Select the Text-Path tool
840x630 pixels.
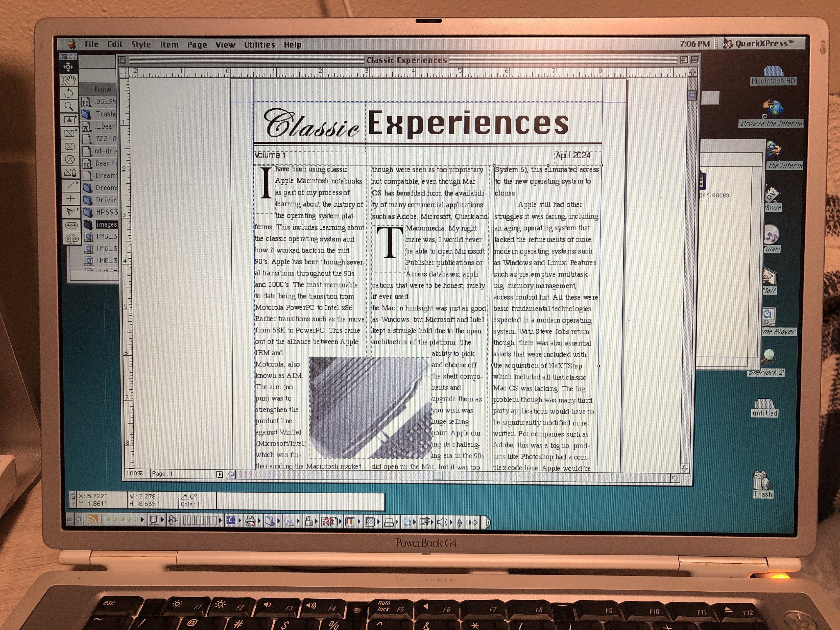(71, 211)
